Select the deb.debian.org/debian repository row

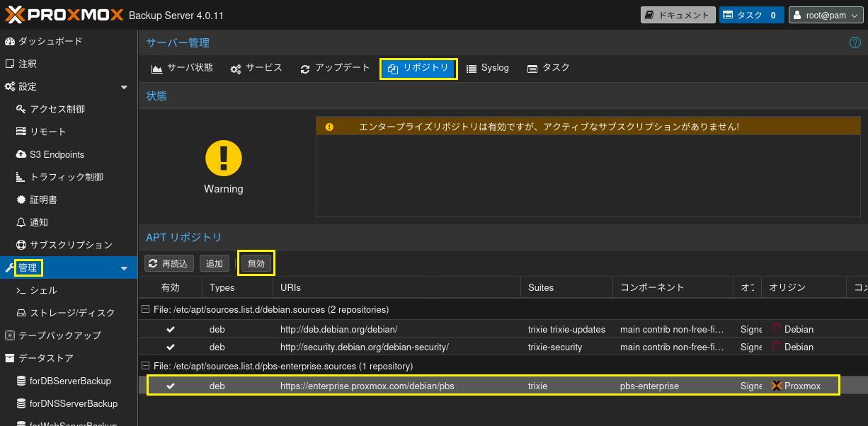click(503, 329)
